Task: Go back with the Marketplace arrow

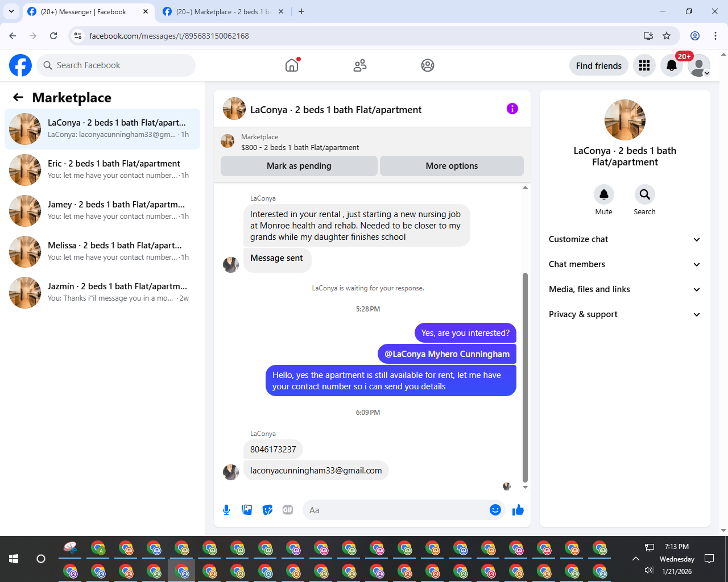Action: (18, 97)
